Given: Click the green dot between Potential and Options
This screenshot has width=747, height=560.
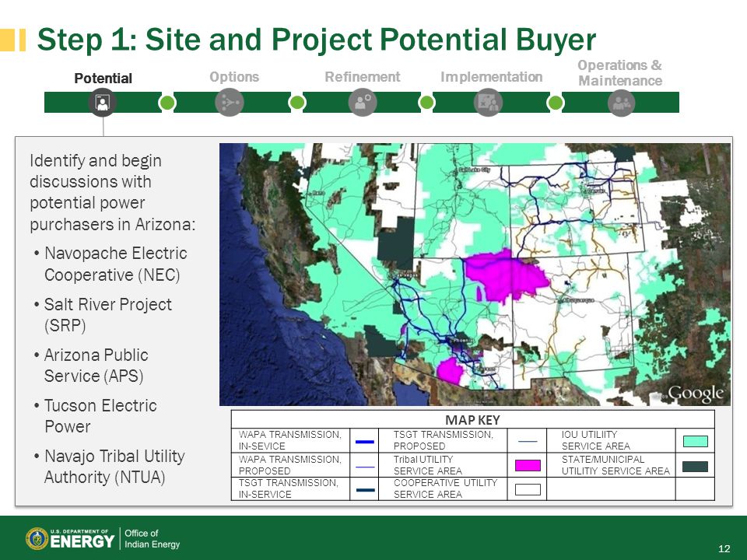Looking at the screenshot, I should click(x=167, y=103).
